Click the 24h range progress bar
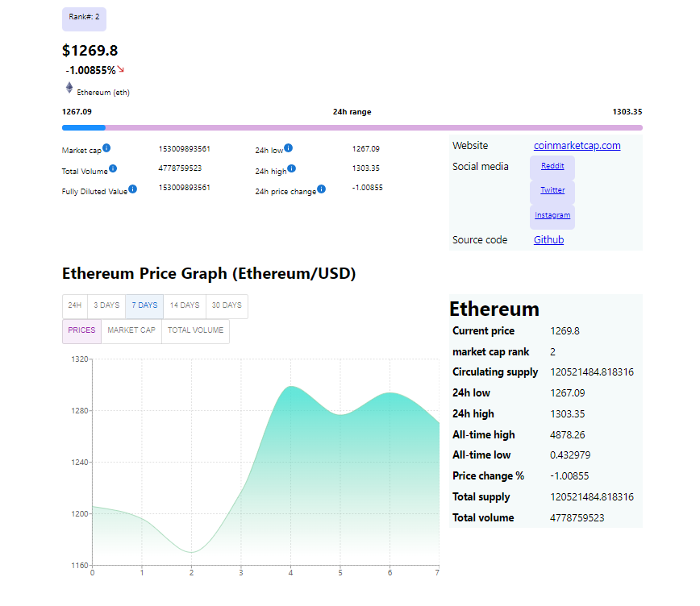 [x=352, y=127]
